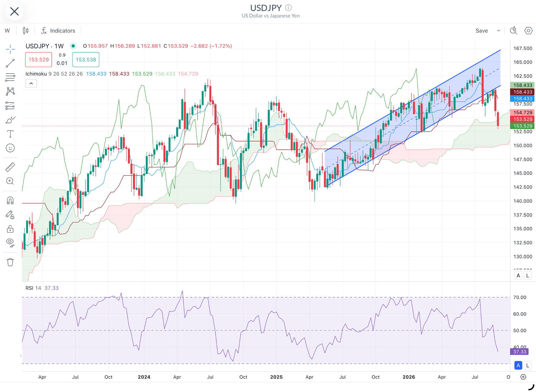Remove drawings with the trash icon
536x392 pixels.
(x=10, y=262)
